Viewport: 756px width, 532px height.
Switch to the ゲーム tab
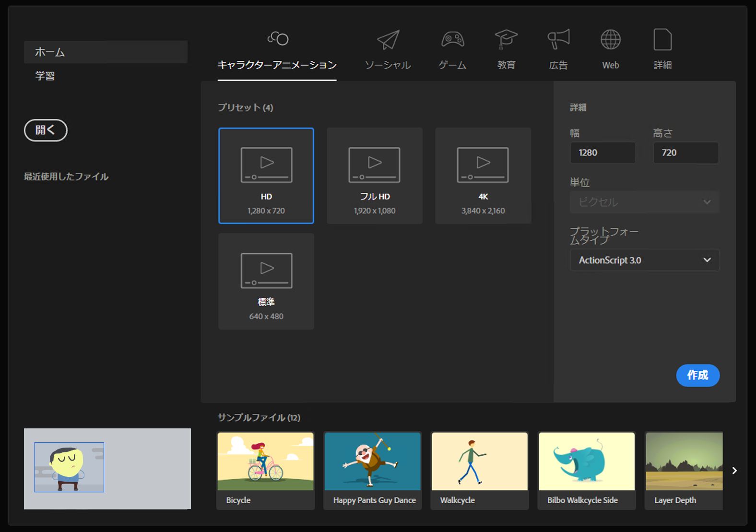pos(452,65)
